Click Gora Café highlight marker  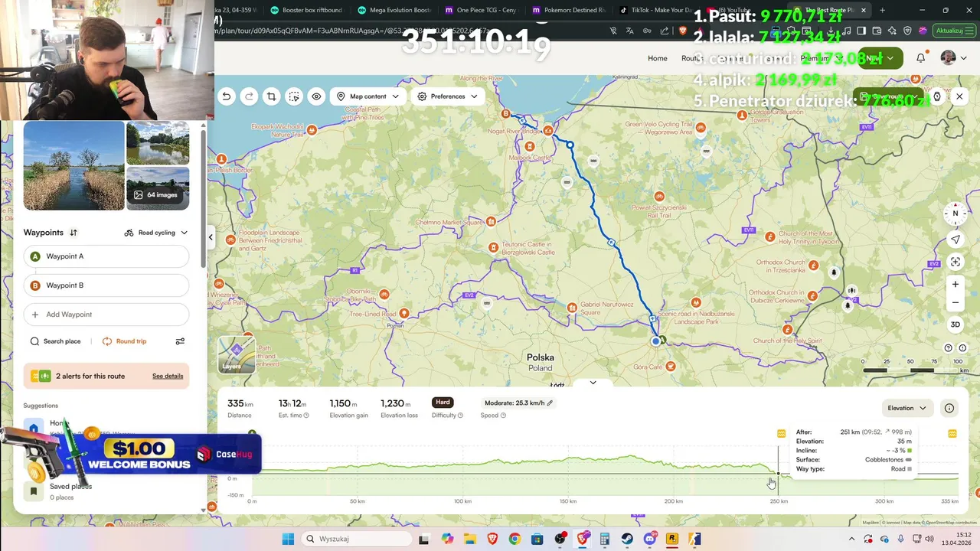click(671, 367)
